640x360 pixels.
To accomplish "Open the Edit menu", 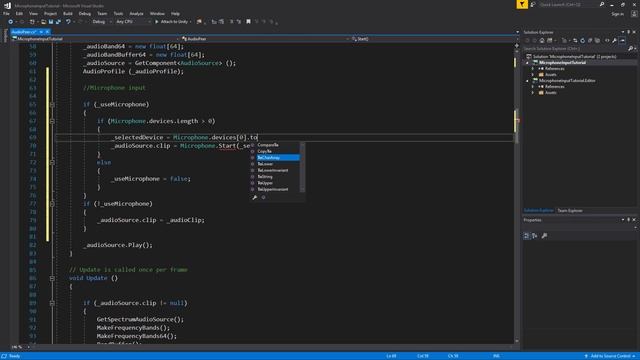I will [19, 13].
